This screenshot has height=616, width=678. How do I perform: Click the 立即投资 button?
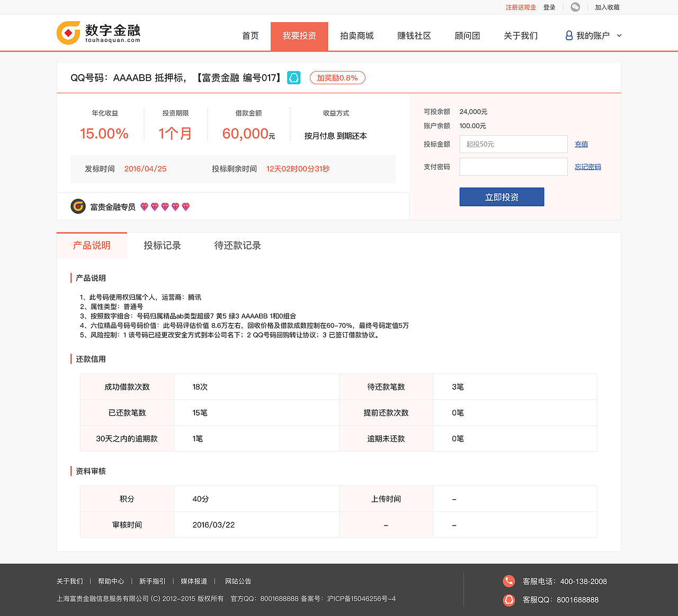[502, 197]
